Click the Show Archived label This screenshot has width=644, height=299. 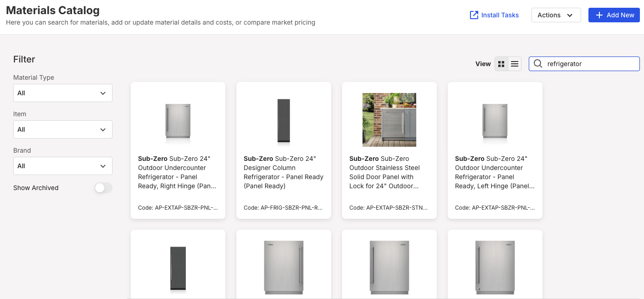pos(36,188)
